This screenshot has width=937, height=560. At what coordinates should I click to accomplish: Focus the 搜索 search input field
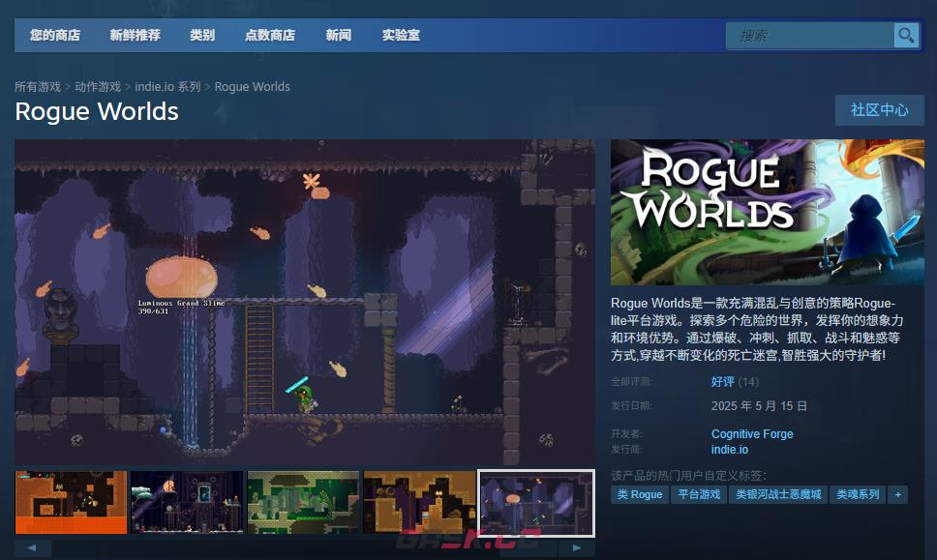[x=810, y=36]
